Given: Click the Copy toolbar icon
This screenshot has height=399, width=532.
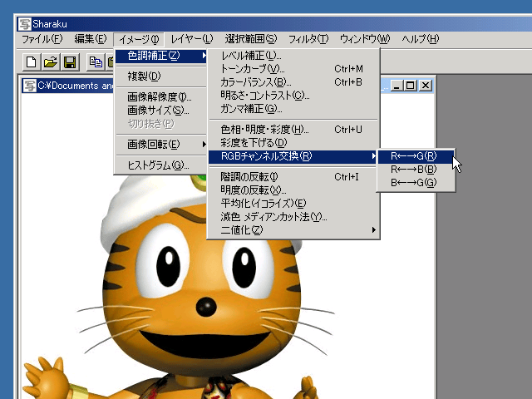Looking at the screenshot, I should click(x=96, y=62).
